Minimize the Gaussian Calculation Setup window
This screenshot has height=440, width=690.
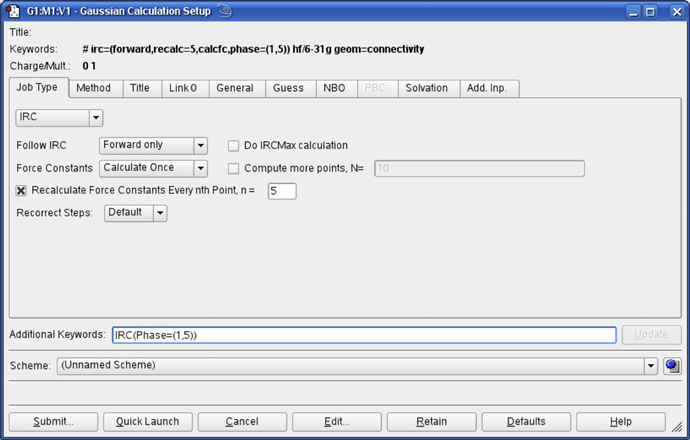(x=633, y=11)
